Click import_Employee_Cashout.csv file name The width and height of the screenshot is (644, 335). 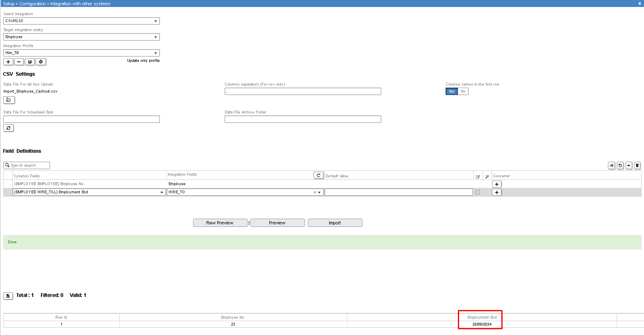(x=30, y=91)
